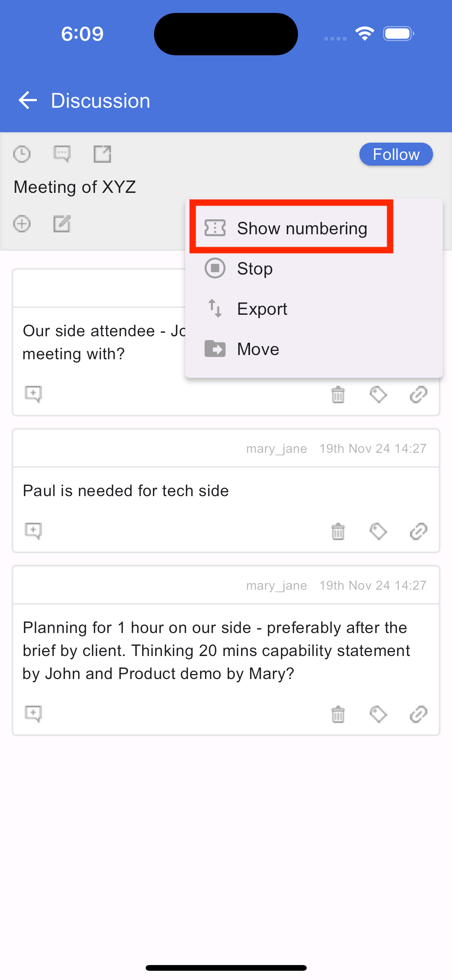Image resolution: width=452 pixels, height=980 pixels.
Task: Go back using the arrow beside Discussion
Action: coord(28,100)
